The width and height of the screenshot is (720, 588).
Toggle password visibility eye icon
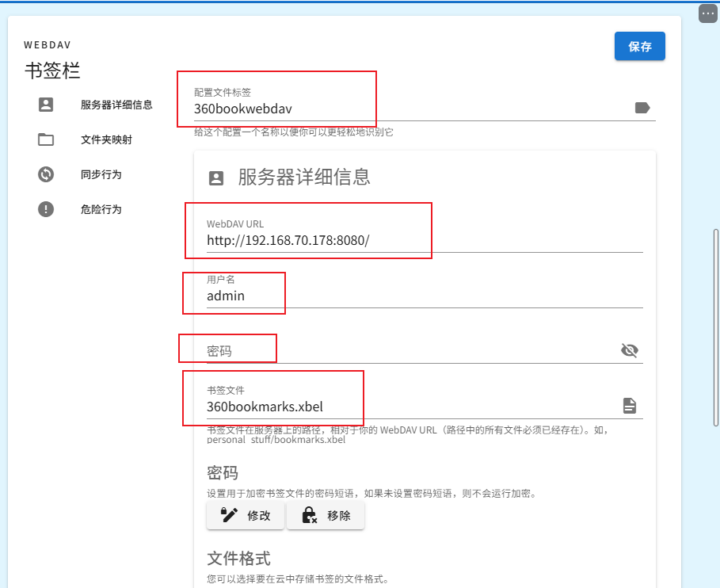tap(630, 350)
